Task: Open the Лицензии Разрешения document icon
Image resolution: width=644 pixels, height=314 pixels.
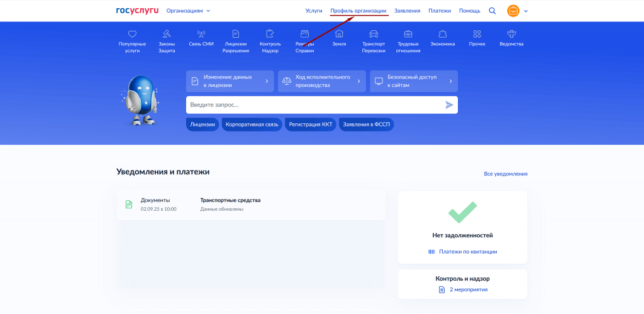Action: click(x=236, y=34)
